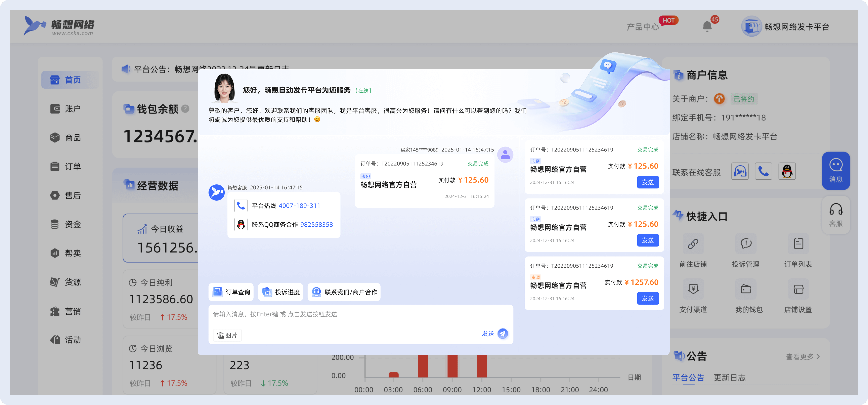Click the online chat icon beside 联系在线客服
The width and height of the screenshot is (868, 405).
(740, 171)
